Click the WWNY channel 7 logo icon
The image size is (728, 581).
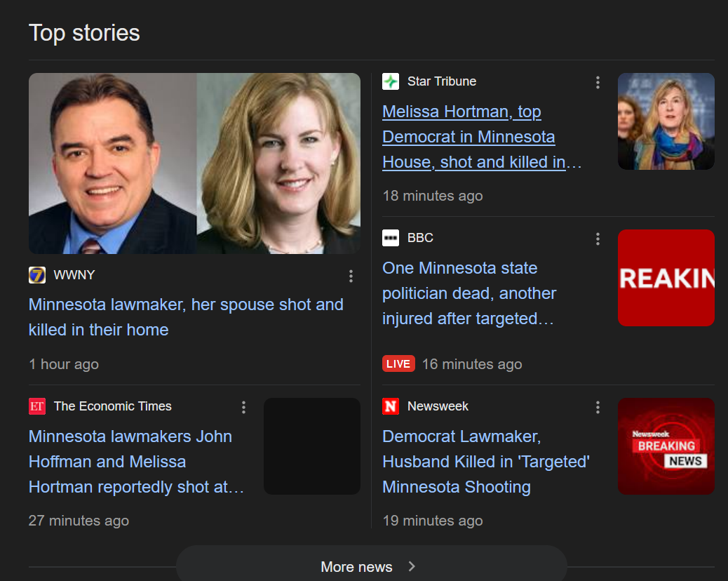point(37,275)
